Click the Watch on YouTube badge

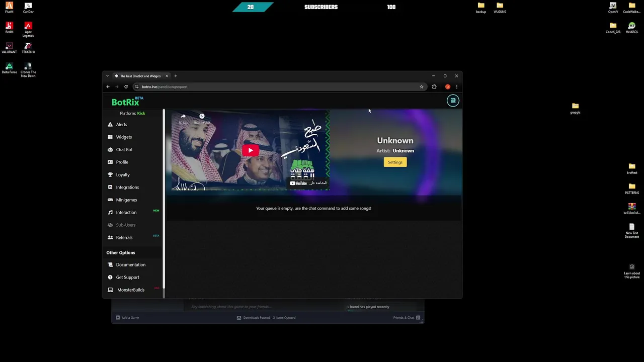tap(308, 183)
